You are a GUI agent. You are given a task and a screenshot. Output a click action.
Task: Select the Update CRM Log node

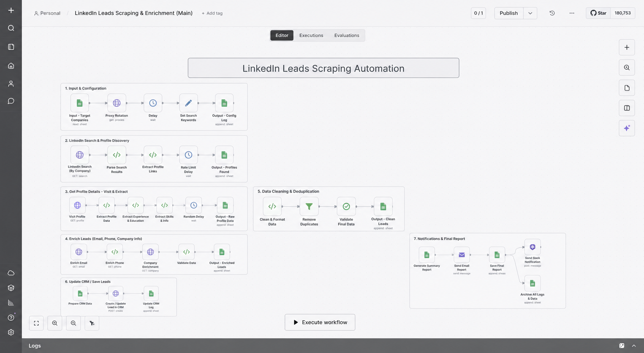151,294
